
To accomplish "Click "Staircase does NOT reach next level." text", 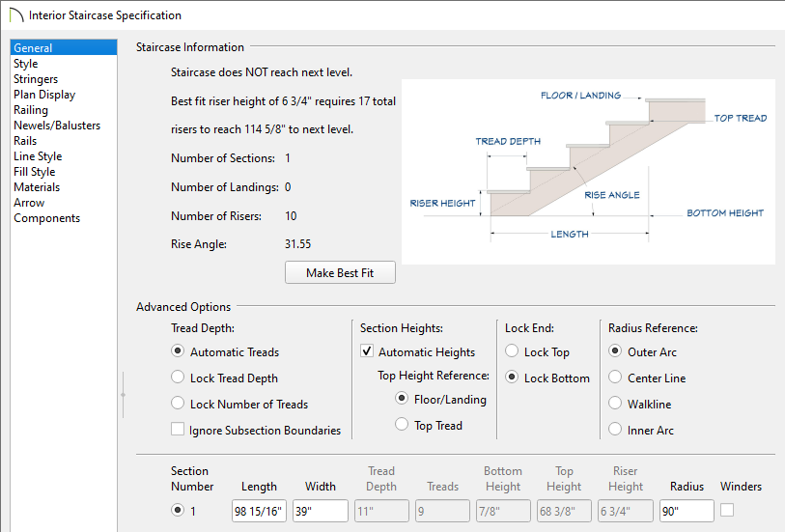I will click(x=262, y=72).
